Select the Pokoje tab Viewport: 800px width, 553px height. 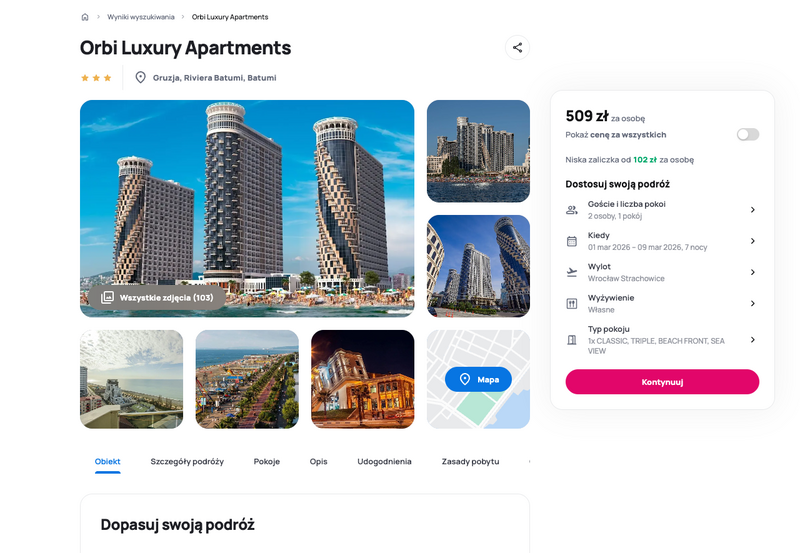click(267, 461)
